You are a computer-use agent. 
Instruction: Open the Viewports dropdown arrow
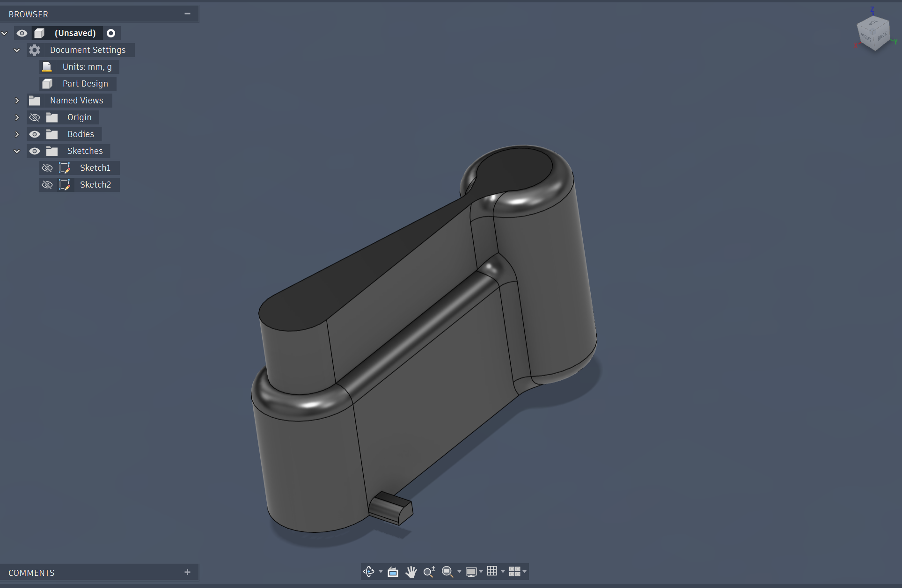(x=524, y=572)
